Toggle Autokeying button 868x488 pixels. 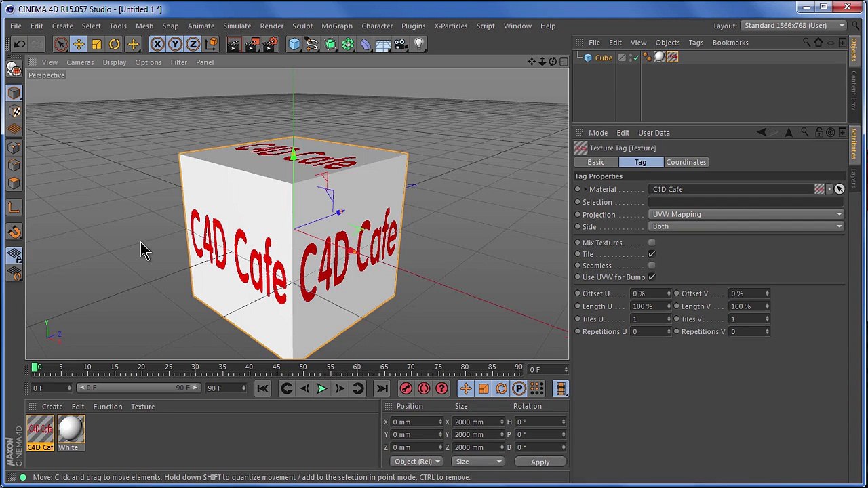424,388
